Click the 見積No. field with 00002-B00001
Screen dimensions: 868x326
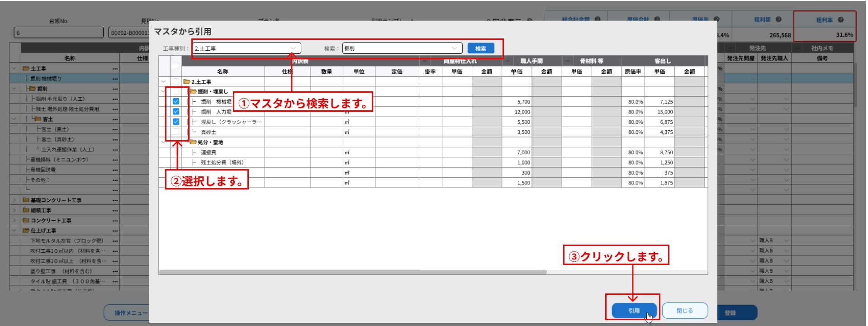point(129,33)
